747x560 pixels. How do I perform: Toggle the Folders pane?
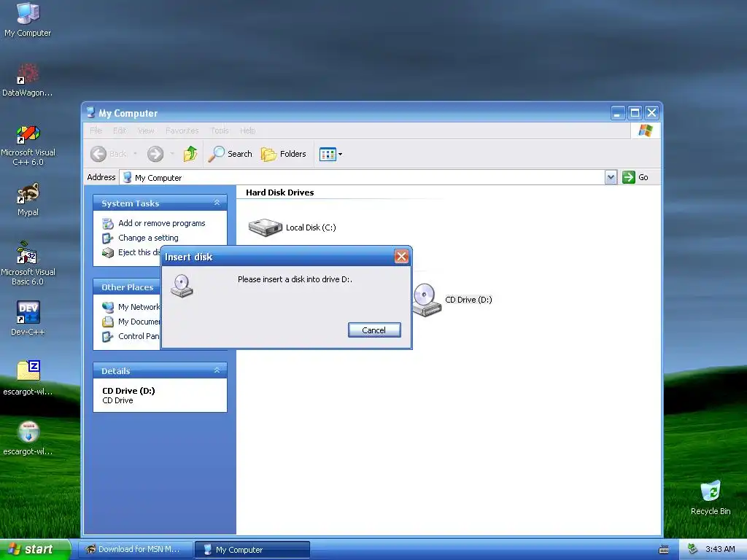(x=284, y=154)
